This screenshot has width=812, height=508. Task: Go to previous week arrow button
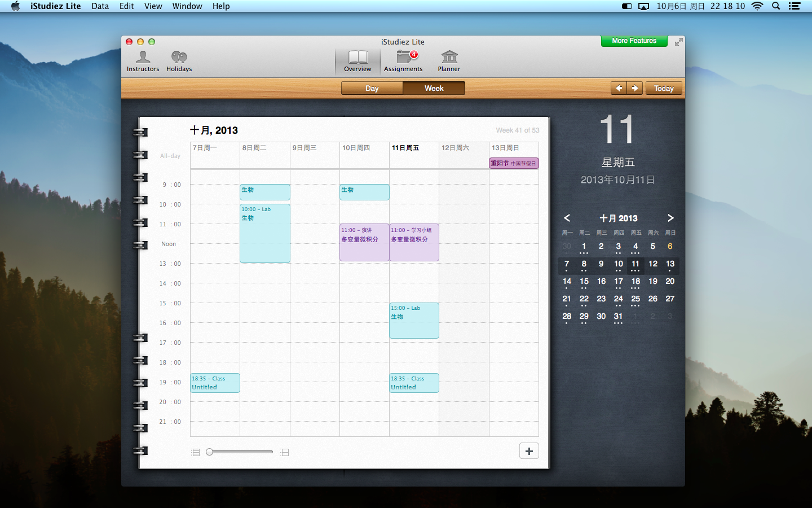pos(619,88)
